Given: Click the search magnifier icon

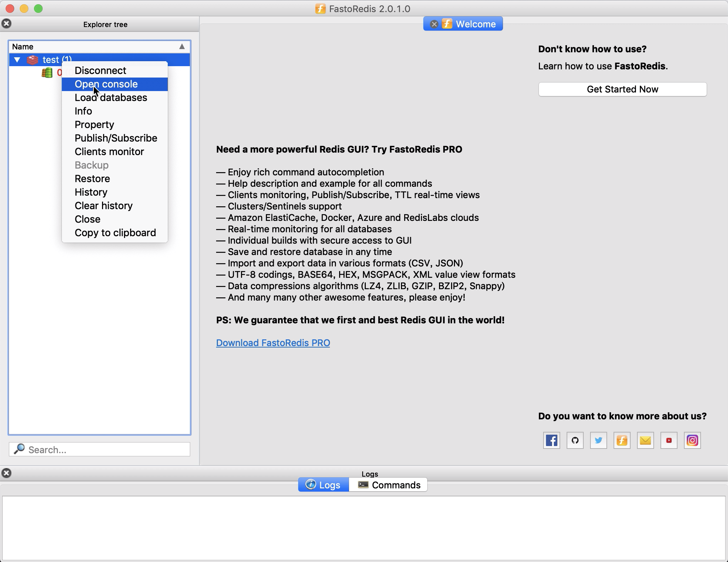Looking at the screenshot, I should [19, 449].
